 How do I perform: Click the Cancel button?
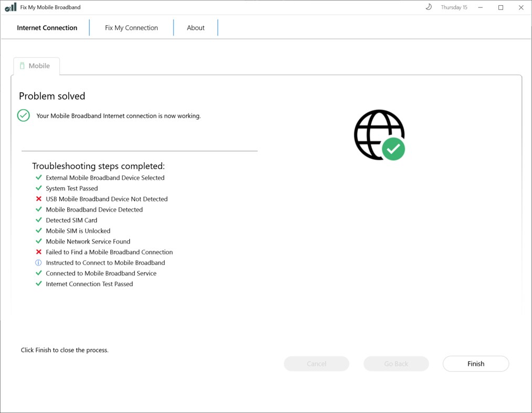pyautogui.click(x=316, y=363)
